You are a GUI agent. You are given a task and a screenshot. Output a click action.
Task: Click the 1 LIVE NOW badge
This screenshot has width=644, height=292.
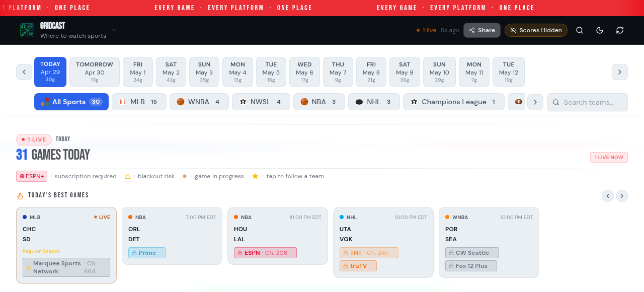point(609,158)
